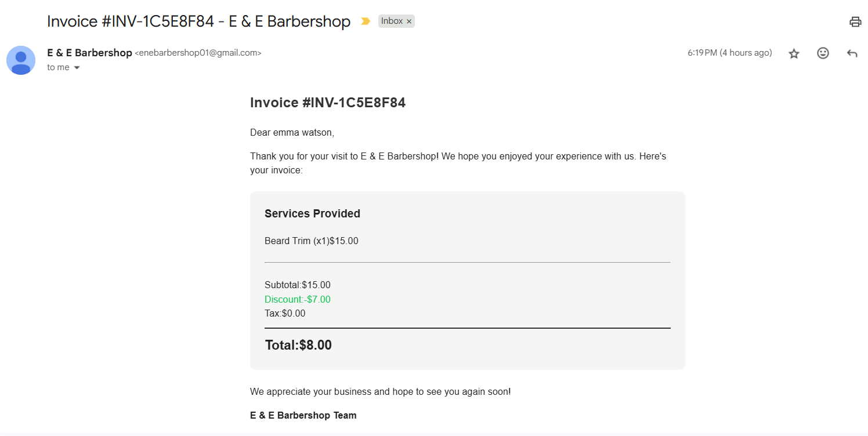This screenshot has height=436, width=868.
Task: Reply to E & E Barbershop
Action: click(852, 53)
